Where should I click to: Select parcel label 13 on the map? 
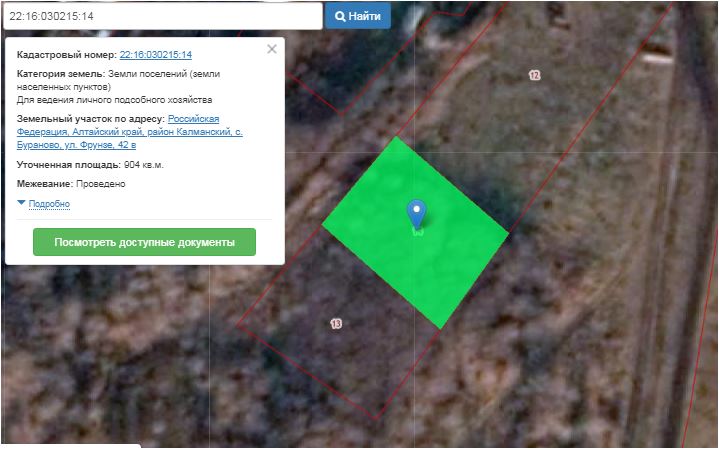[x=336, y=324]
